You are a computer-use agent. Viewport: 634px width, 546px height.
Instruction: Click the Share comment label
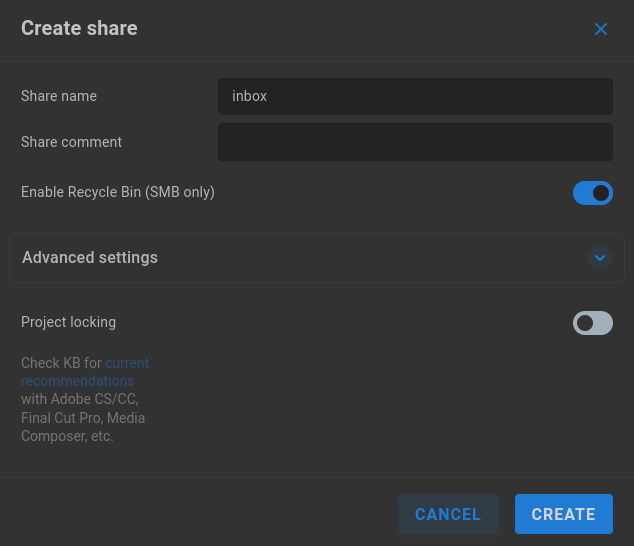pyautogui.click(x=72, y=142)
